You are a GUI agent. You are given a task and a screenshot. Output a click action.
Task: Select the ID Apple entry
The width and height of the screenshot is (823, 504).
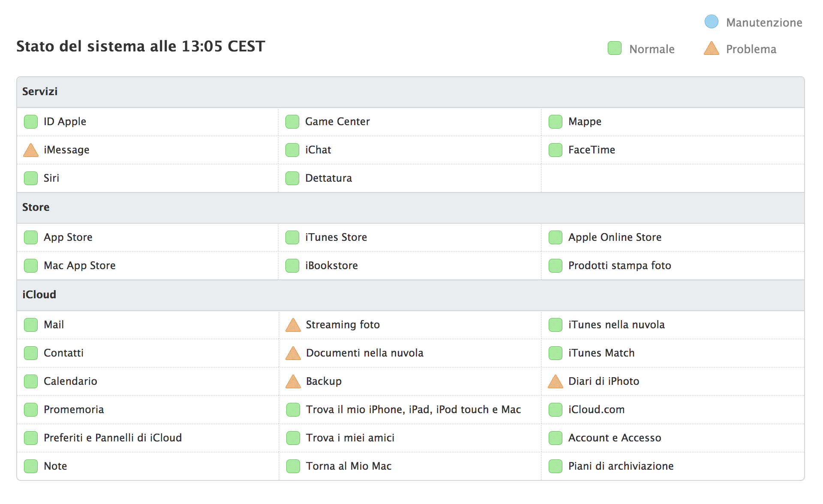65,122
